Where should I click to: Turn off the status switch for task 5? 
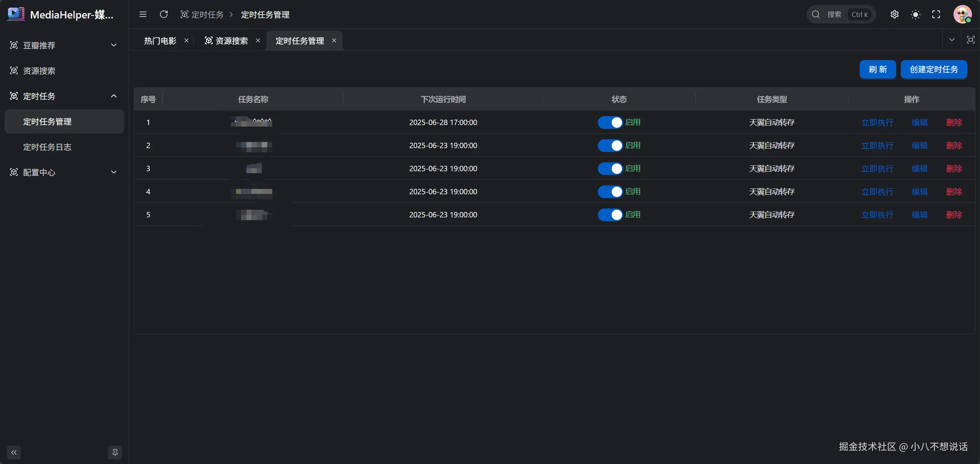coord(610,215)
